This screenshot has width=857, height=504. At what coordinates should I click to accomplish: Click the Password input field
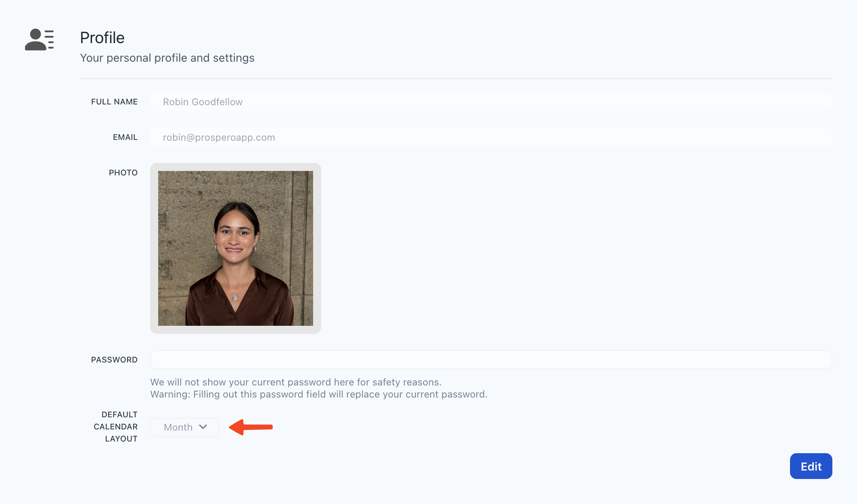pos(491,359)
